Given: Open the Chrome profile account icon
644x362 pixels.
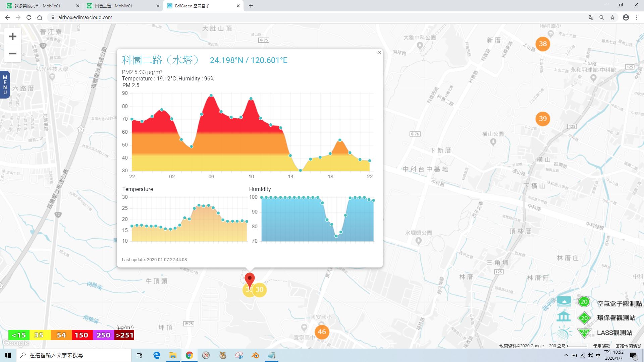Looking at the screenshot, I should (x=626, y=17).
